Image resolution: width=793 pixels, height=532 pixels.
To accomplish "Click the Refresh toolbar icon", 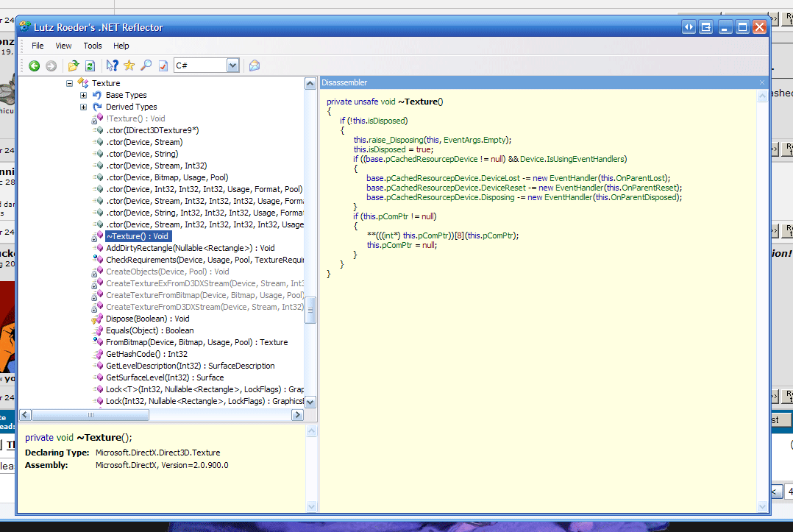I will [90, 65].
